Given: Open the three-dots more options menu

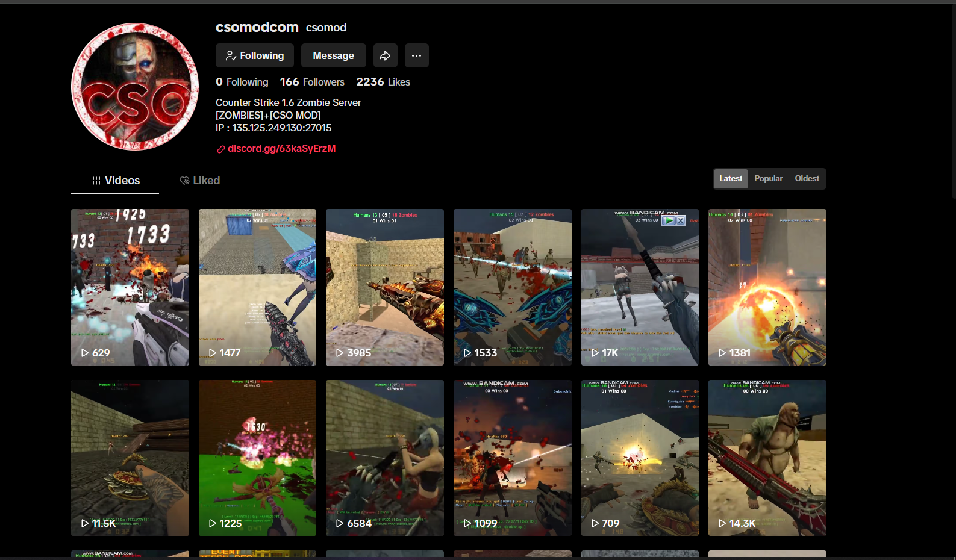Looking at the screenshot, I should pyautogui.click(x=416, y=55).
